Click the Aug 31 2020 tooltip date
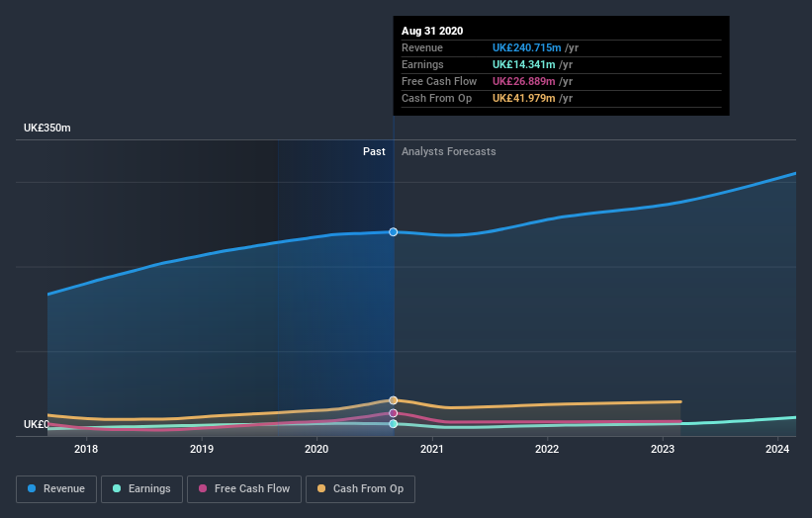Screen dimensions: 812x518 click(x=432, y=31)
